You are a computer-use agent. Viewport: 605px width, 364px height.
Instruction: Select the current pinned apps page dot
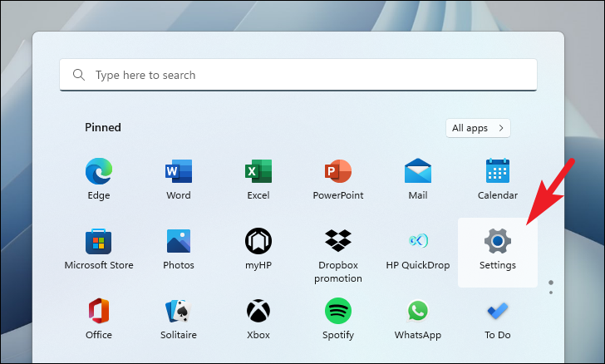pos(551,283)
